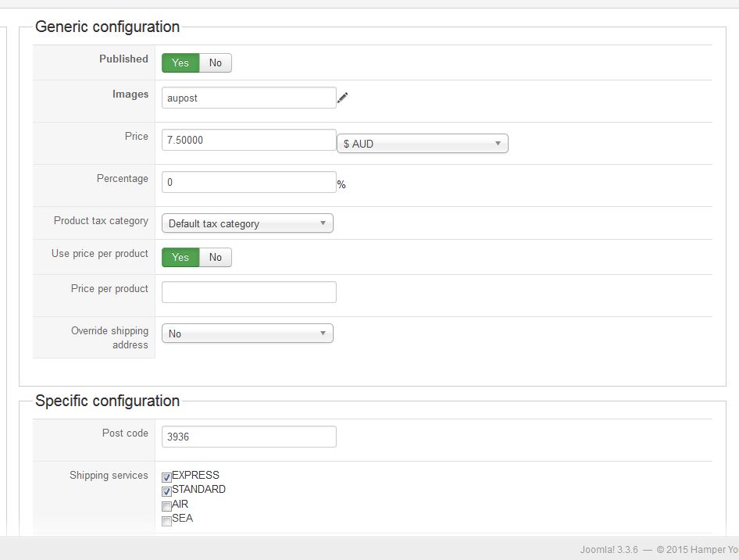This screenshot has height=560, width=739.
Task: Click the Override shipping address label
Action: coord(110,337)
